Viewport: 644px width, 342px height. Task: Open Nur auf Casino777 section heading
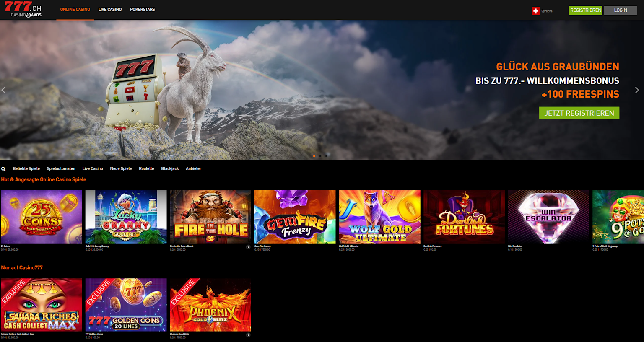pos(22,268)
